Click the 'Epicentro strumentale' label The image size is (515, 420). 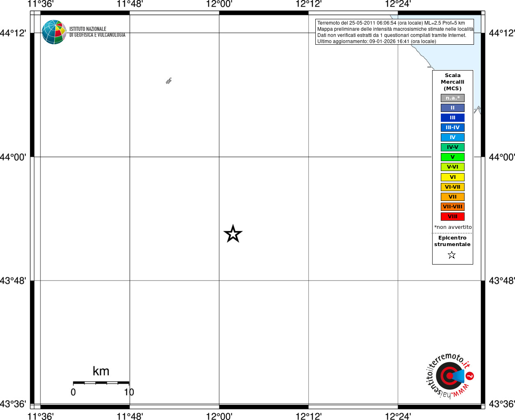pyautogui.click(x=452, y=241)
